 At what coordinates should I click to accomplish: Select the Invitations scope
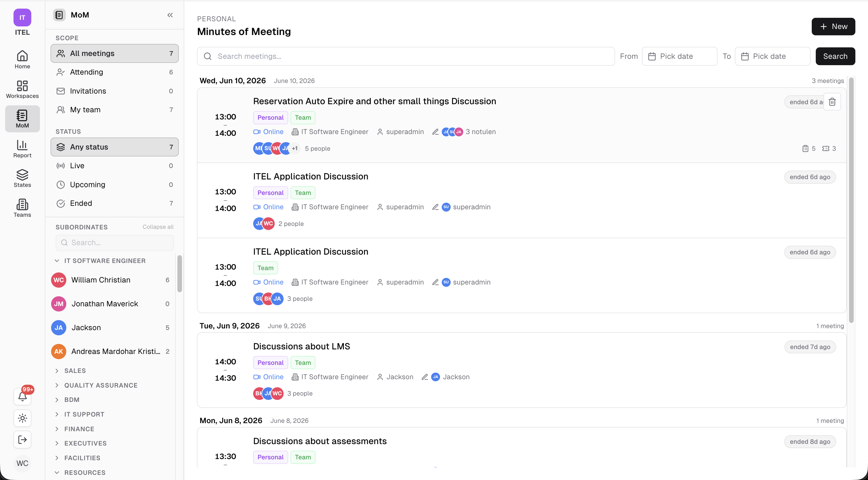(x=115, y=91)
